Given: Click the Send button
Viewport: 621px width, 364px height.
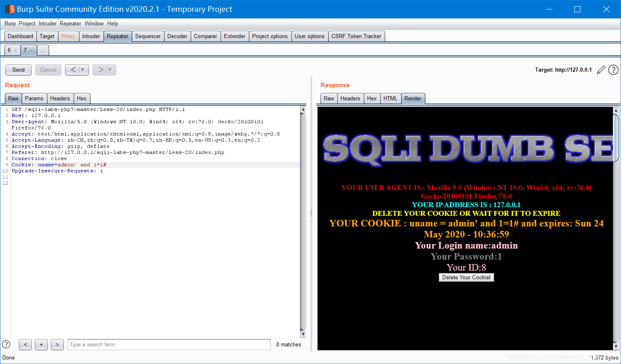Looking at the screenshot, I should click(x=18, y=70).
